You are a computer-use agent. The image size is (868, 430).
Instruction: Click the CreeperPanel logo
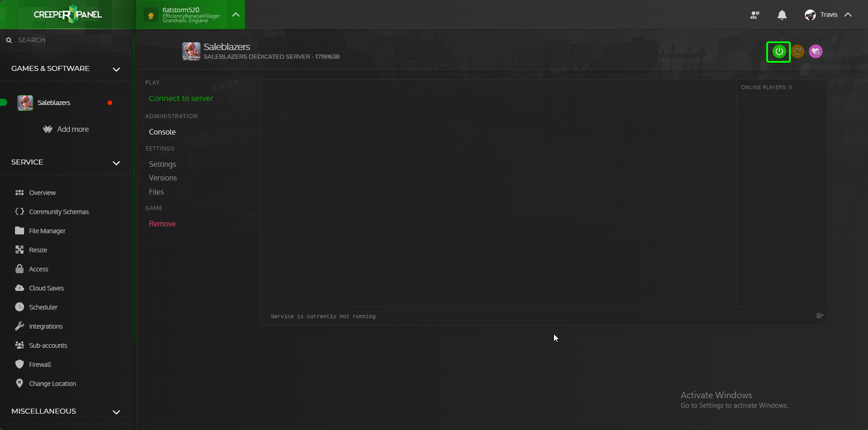68,15
